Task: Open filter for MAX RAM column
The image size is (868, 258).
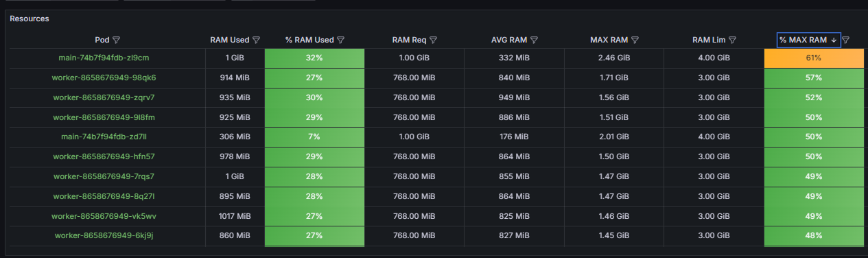Action: click(x=635, y=40)
